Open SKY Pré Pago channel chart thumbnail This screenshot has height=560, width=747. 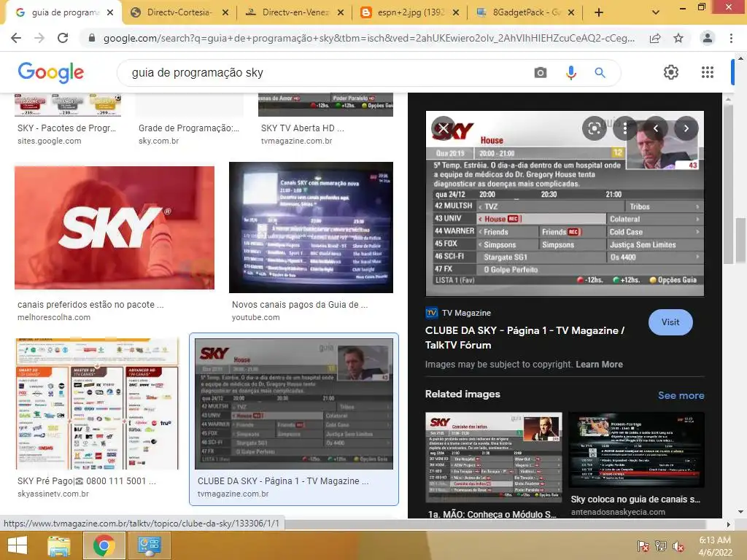pyautogui.click(x=97, y=404)
